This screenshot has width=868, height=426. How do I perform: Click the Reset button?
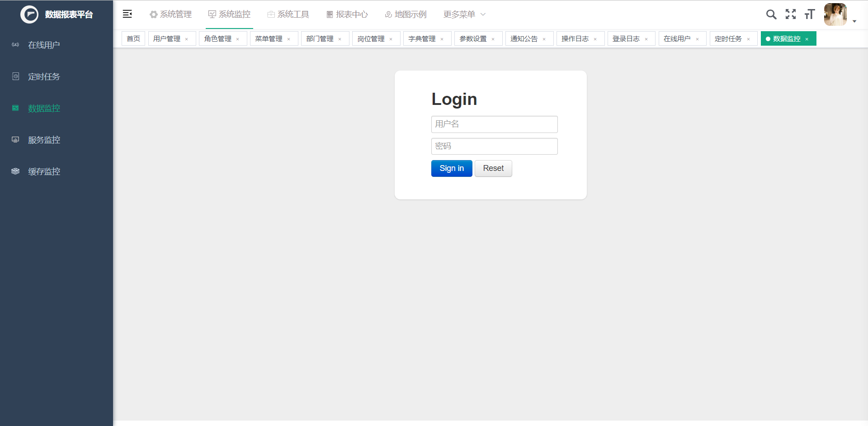[x=493, y=168]
